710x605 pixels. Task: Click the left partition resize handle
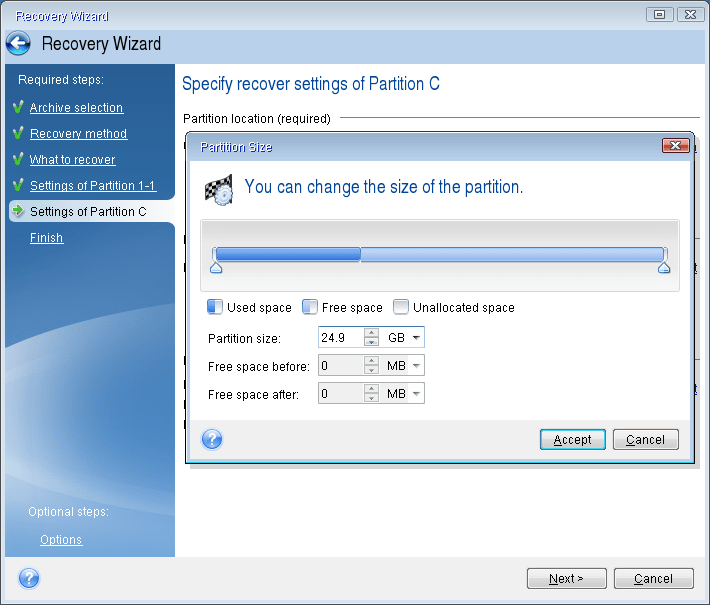[215, 268]
